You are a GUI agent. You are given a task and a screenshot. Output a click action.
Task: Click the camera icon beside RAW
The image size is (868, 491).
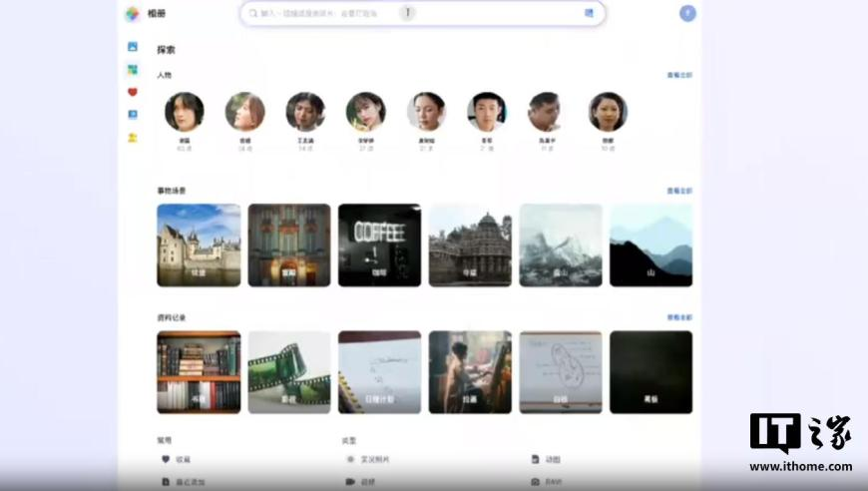pyautogui.click(x=536, y=482)
